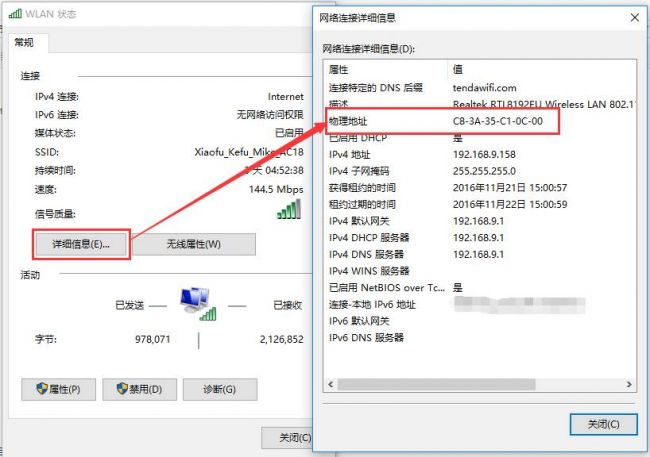Select IPv4 默认网关 row
Screen dimensions: 650x457
[x=480, y=221]
